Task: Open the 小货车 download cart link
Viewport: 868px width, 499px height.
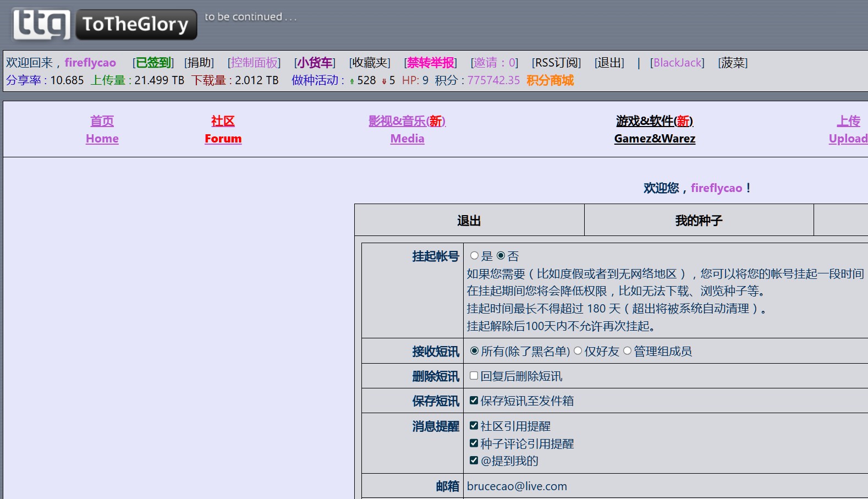Action: pyautogui.click(x=315, y=63)
